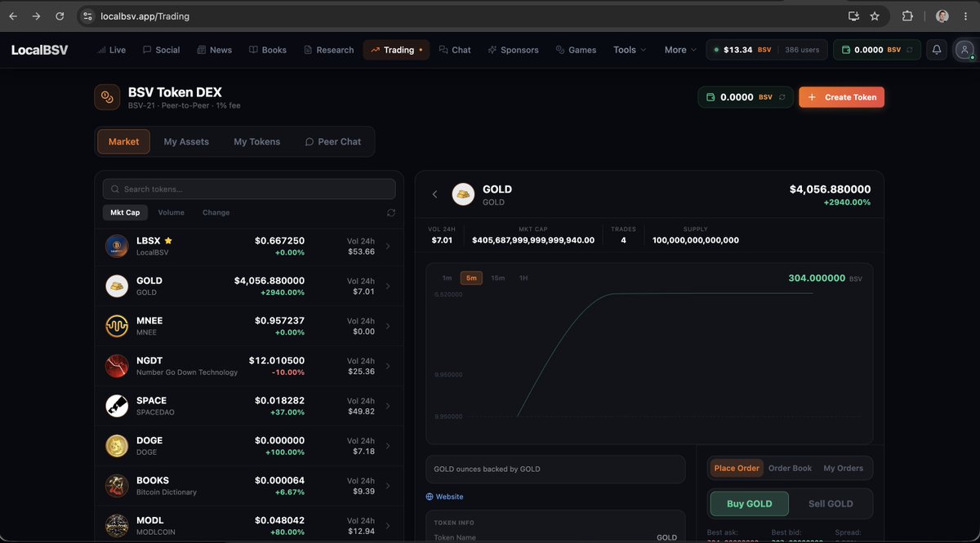
Task: Click the Create Token button
Action: pyautogui.click(x=841, y=97)
